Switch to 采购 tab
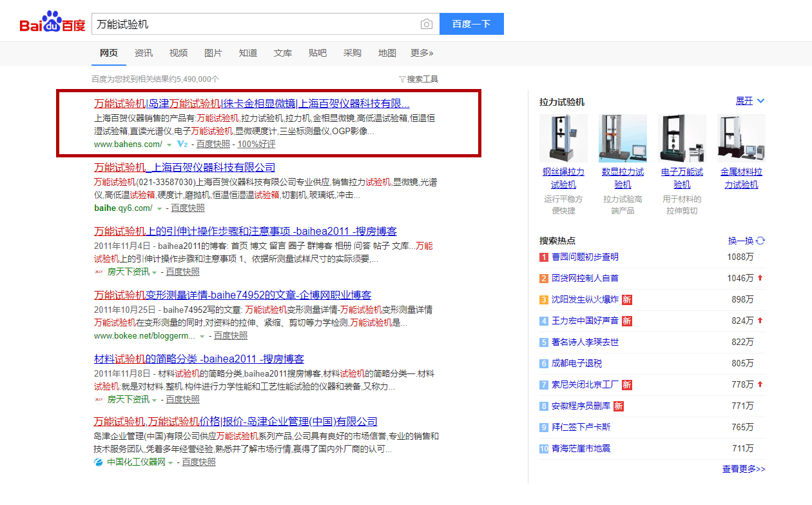Screen dimensions: 812x505 [353, 53]
